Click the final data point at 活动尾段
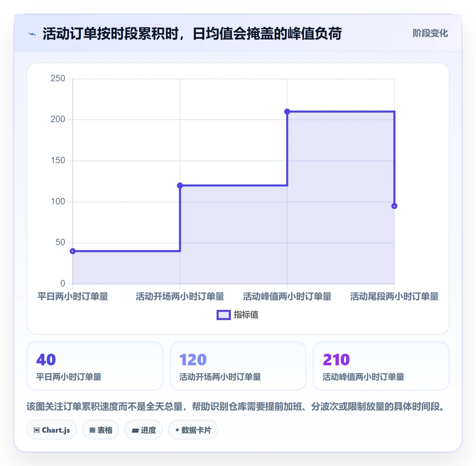This screenshot has width=476, height=466. click(394, 206)
